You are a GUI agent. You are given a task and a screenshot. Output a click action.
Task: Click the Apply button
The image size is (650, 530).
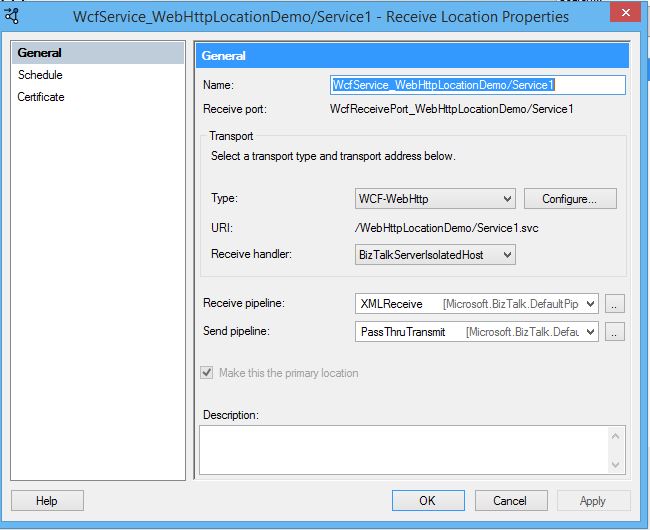point(593,501)
